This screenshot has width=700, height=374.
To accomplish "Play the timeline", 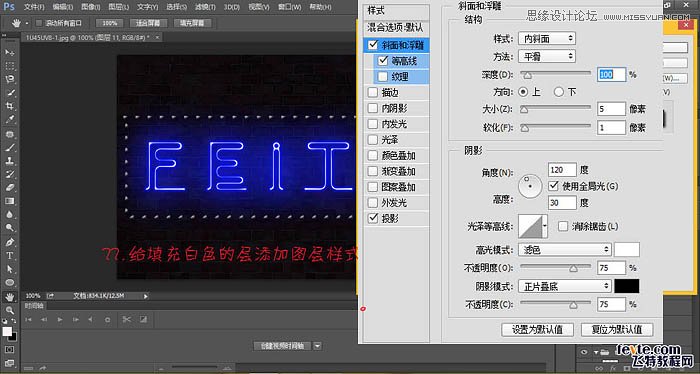I will [60, 320].
